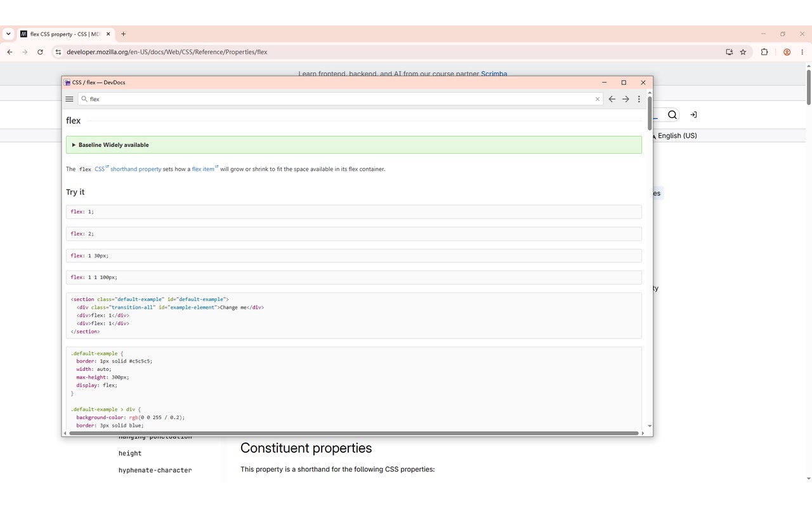Select the 'flex: 2;' example
812x508 pixels.
[353, 234]
